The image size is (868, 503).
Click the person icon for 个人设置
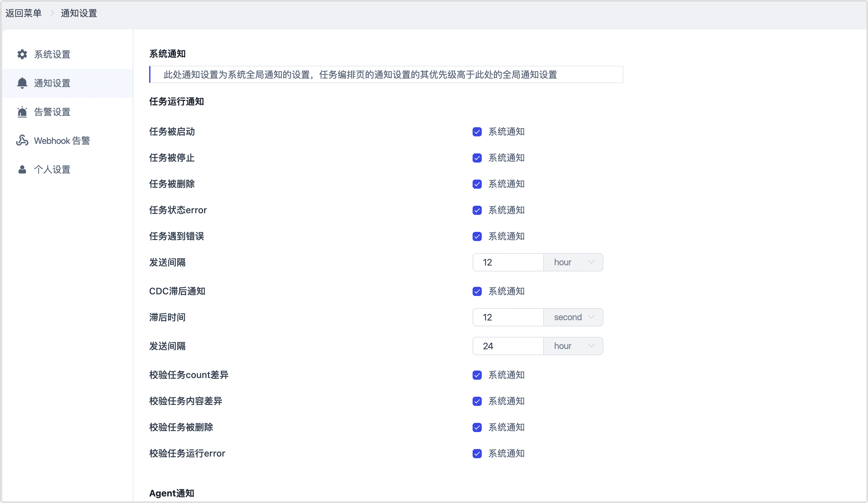[22, 169]
